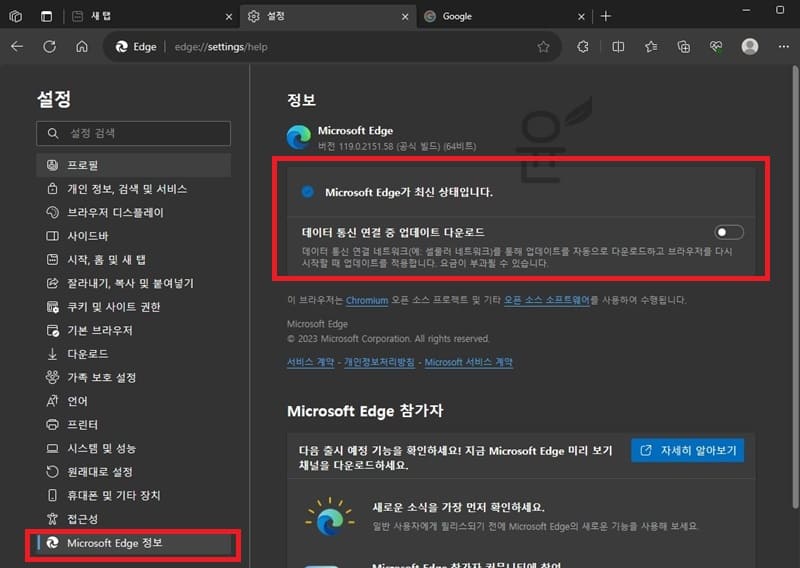Open Browser essentials heart icon
The height and width of the screenshot is (568, 800).
coord(716,46)
